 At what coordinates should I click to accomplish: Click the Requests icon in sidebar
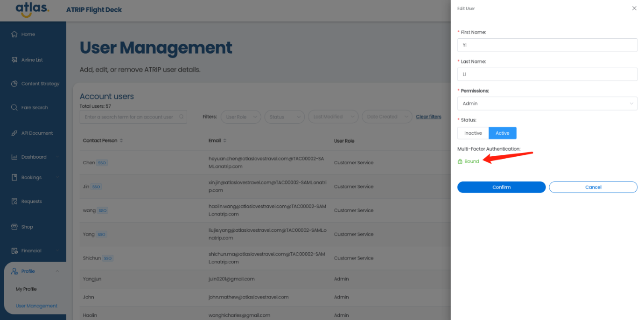[x=14, y=202]
